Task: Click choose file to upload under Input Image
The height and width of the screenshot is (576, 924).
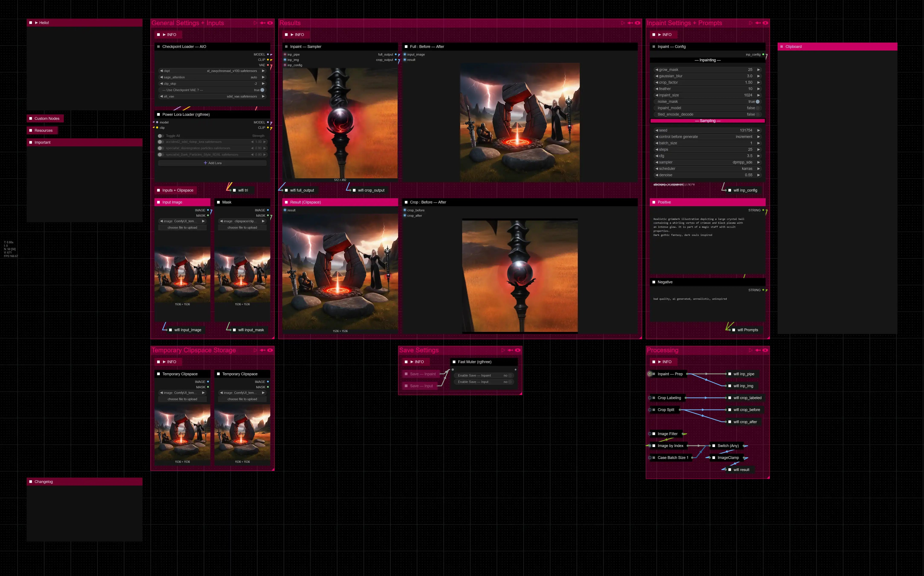Action: (182, 228)
